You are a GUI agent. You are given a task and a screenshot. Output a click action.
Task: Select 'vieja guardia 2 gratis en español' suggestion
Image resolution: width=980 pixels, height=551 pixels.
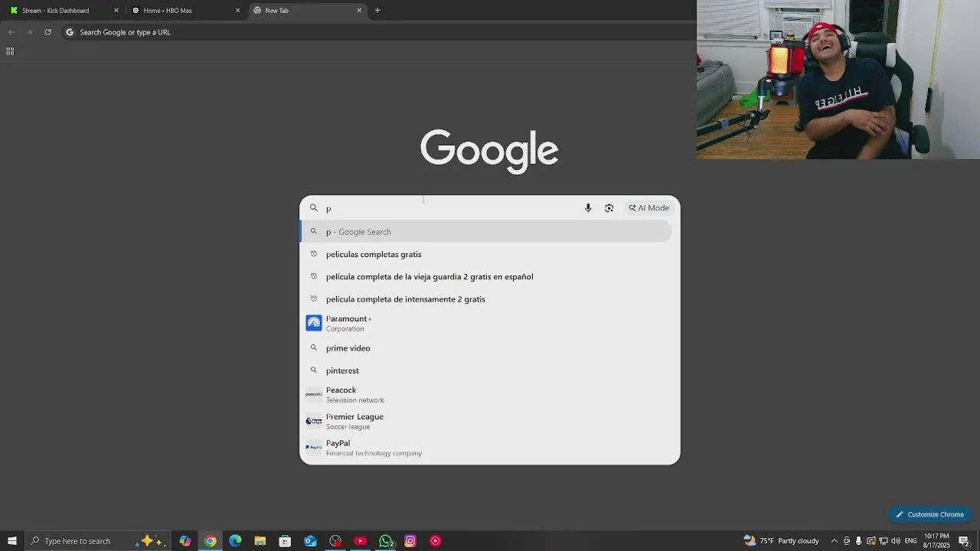(x=485, y=276)
